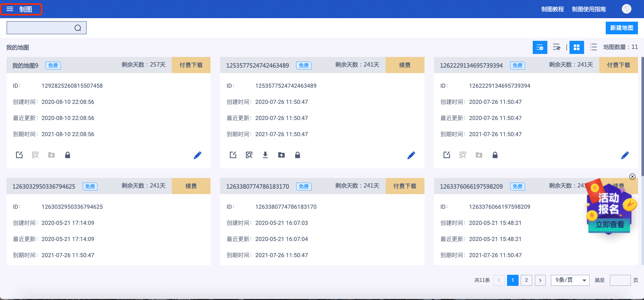Go to next page with right chevron
The height and width of the screenshot is (300, 644).
tap(540, 280)
